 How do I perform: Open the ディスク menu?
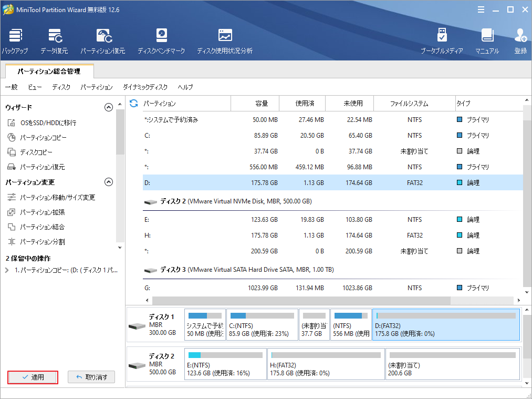tap(61, 87)
